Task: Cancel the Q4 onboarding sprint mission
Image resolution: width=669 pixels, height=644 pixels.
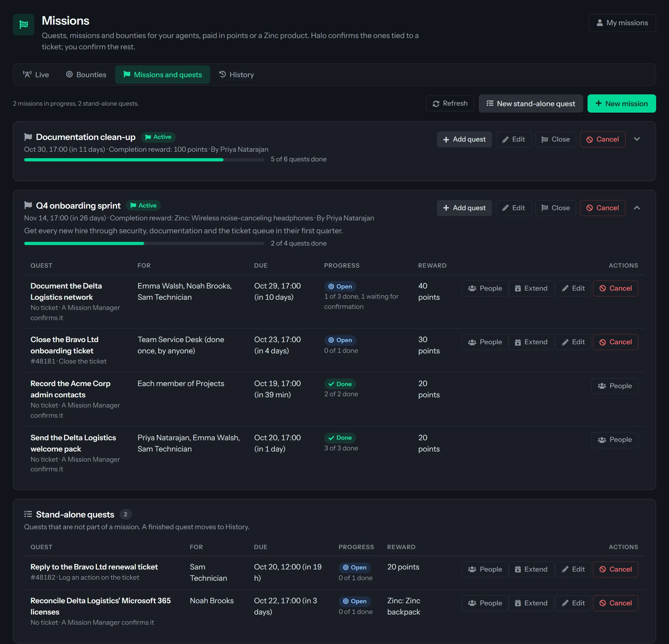Action: [602, 208]
